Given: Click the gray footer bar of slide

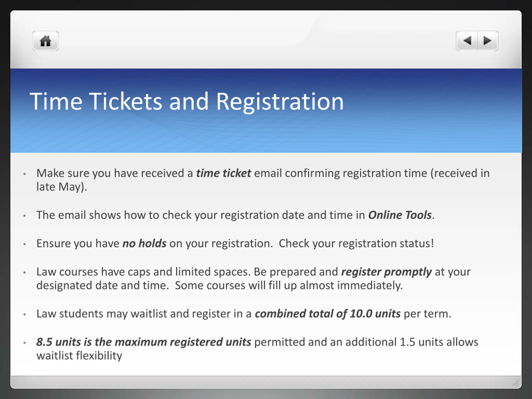Looking at the screenshot, I should [266, 382].
